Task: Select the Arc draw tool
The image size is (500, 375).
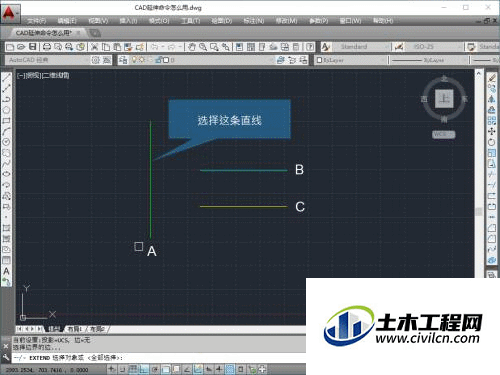Action: coord(6,131)
